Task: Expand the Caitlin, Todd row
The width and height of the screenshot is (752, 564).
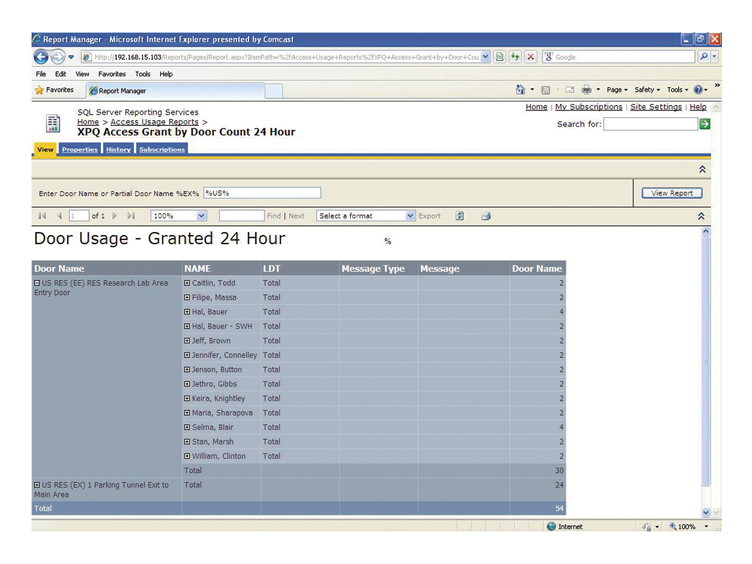Action: pos(187,284)
